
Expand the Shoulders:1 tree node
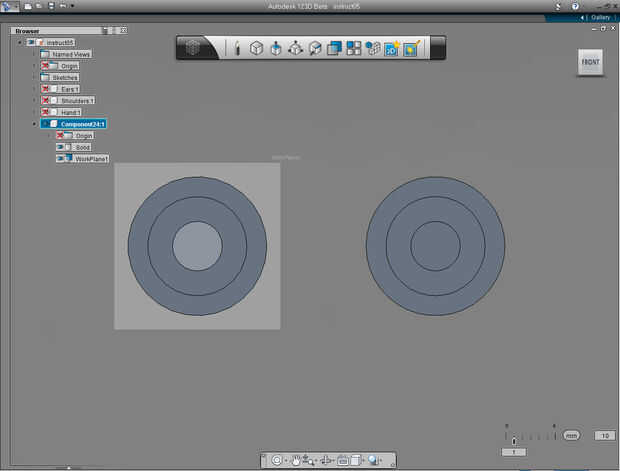34,101
